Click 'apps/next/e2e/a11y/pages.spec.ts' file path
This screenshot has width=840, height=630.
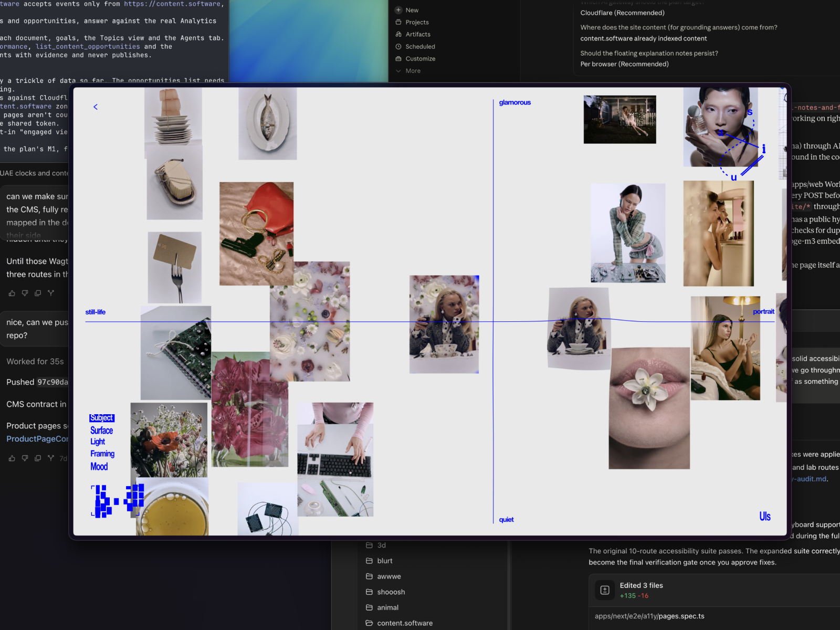point(649,616)
